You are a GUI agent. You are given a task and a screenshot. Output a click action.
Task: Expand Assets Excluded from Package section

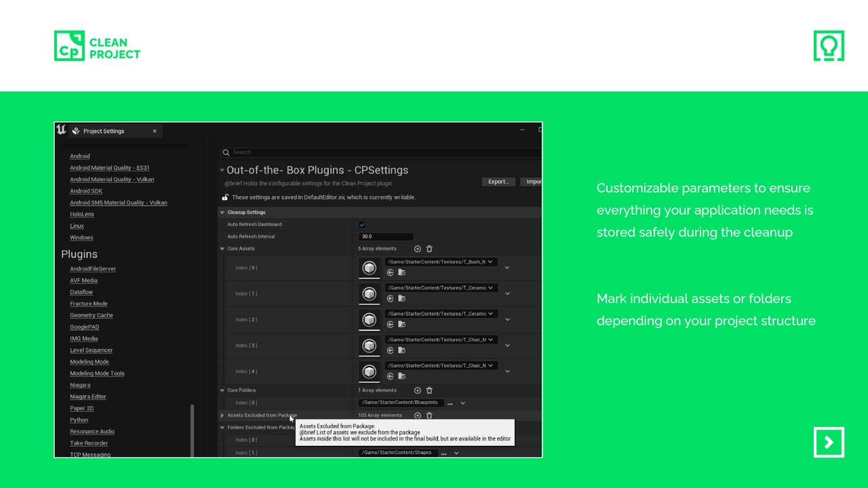tap(222, 415)
